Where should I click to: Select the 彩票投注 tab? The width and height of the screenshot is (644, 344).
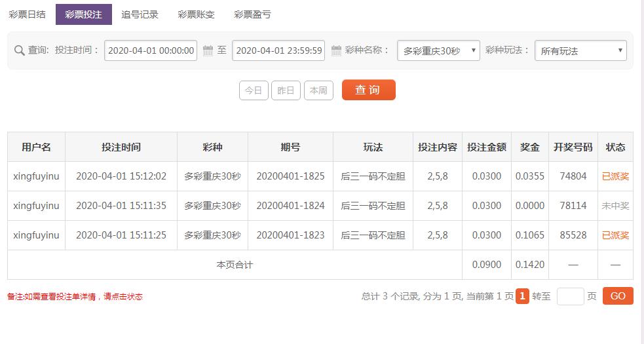83,14
